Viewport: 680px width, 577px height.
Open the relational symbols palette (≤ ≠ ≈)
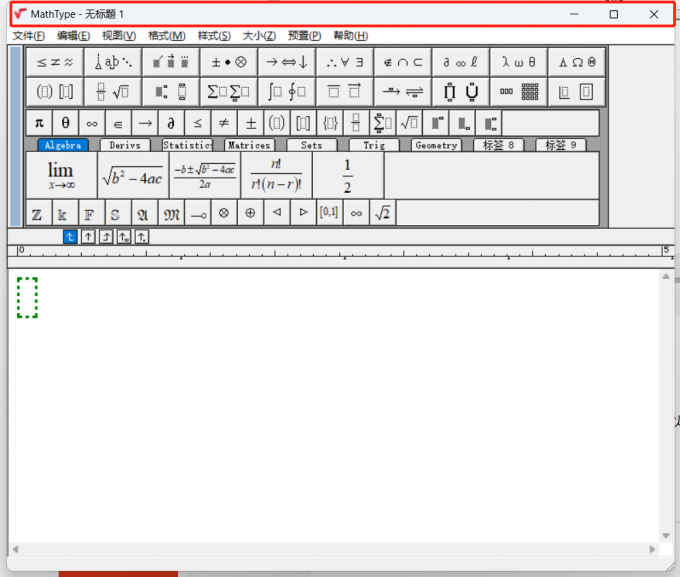(55, 62)
